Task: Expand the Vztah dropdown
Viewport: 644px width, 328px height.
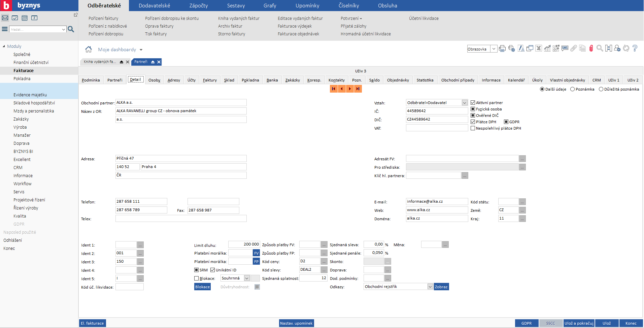Action: tap(465, 103)
